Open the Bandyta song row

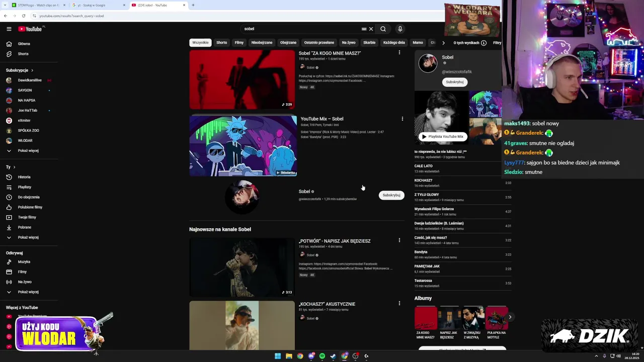(x=463, y=254)
